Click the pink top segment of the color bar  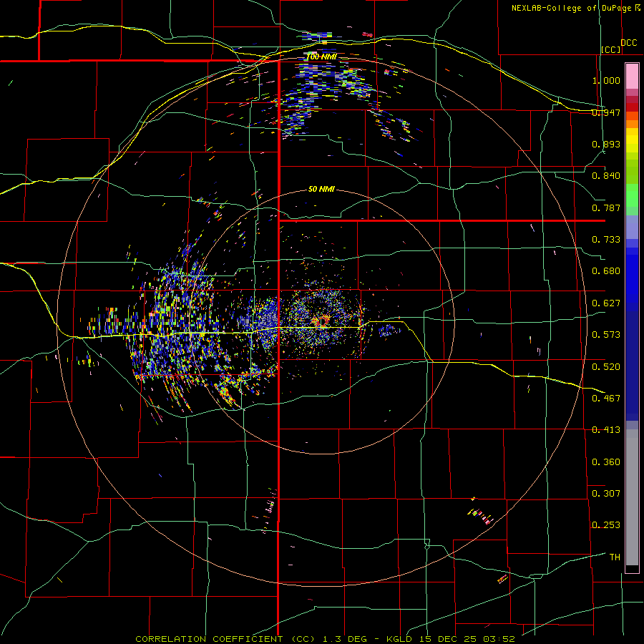(632, 76)
